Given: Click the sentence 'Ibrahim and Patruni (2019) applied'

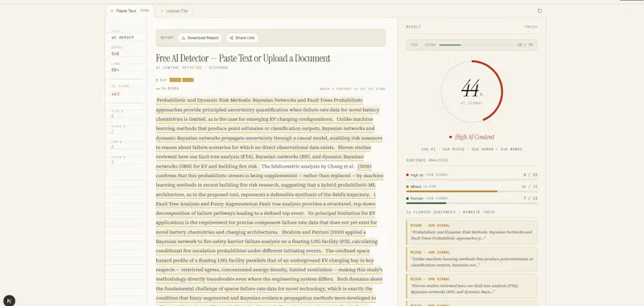Looking at the screenshot, I should click(266, 242).
